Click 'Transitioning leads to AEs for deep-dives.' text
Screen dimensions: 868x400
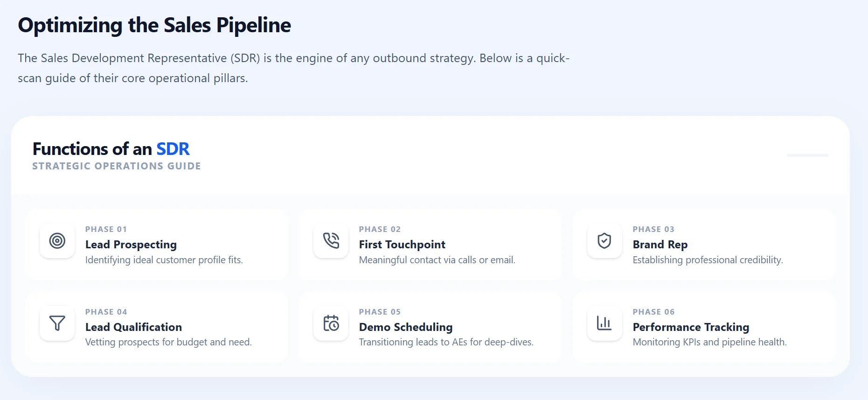pos(446,342)
